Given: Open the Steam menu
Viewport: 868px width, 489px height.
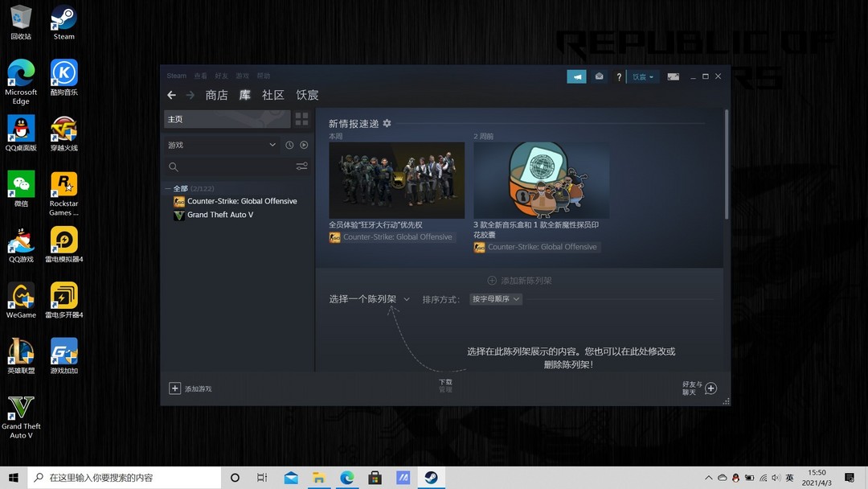Looking at the screenshot, I should (177, 76).
